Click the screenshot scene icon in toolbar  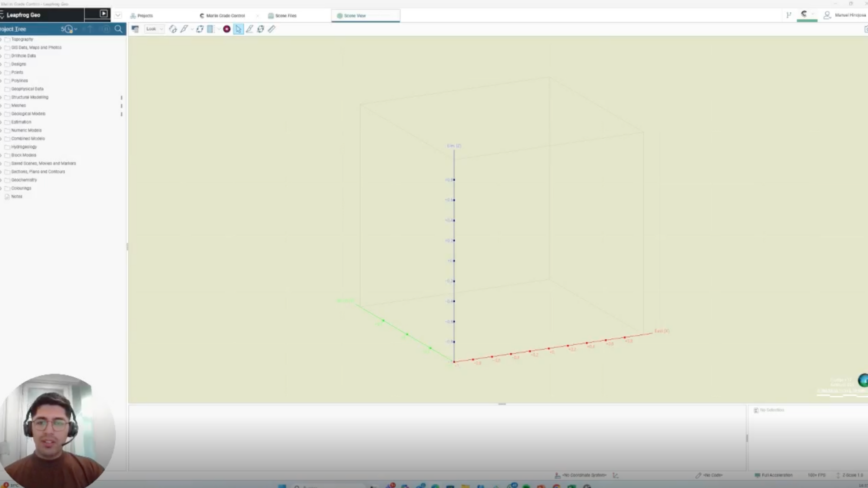[x=135, y=29]
